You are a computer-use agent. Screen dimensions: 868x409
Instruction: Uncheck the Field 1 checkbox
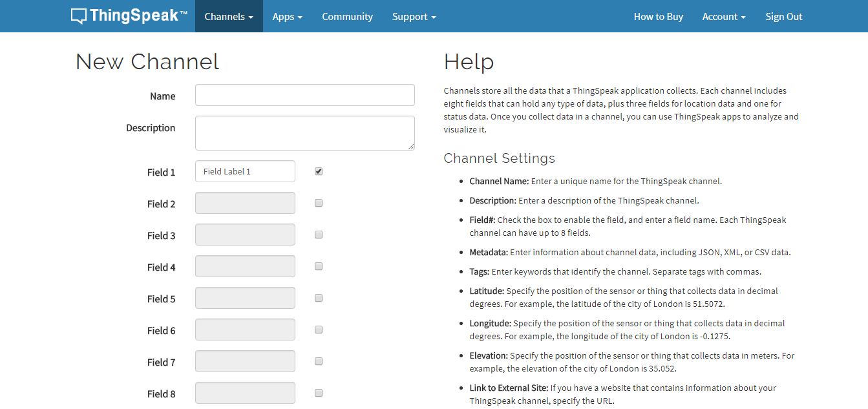[x=319, y=171]
